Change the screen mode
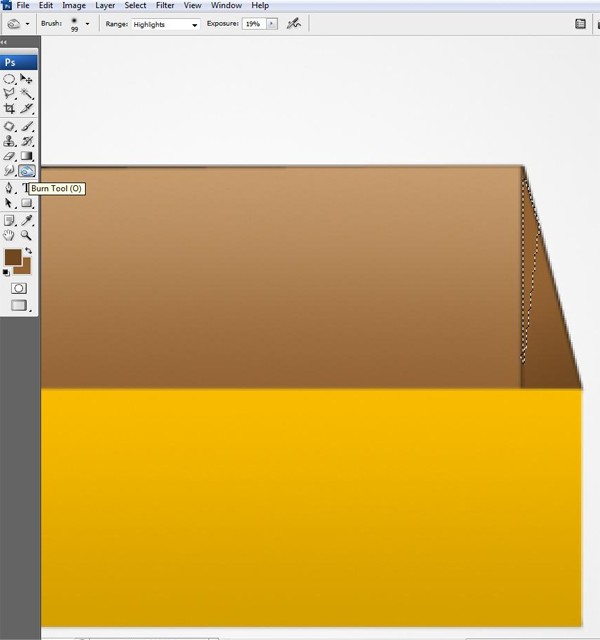The width and height of the screenshot is (600, 640). 19,305
